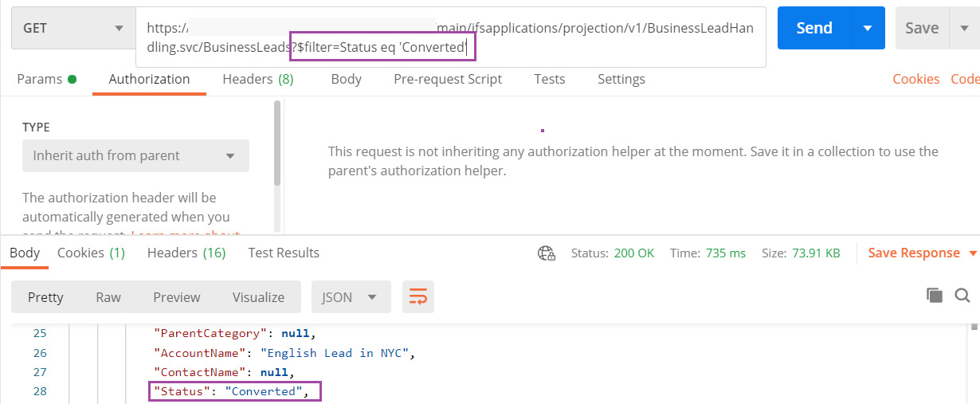Open the HTTP method GET dropdown
This screenshot has height=404, width=980.
tap(73, 28)
